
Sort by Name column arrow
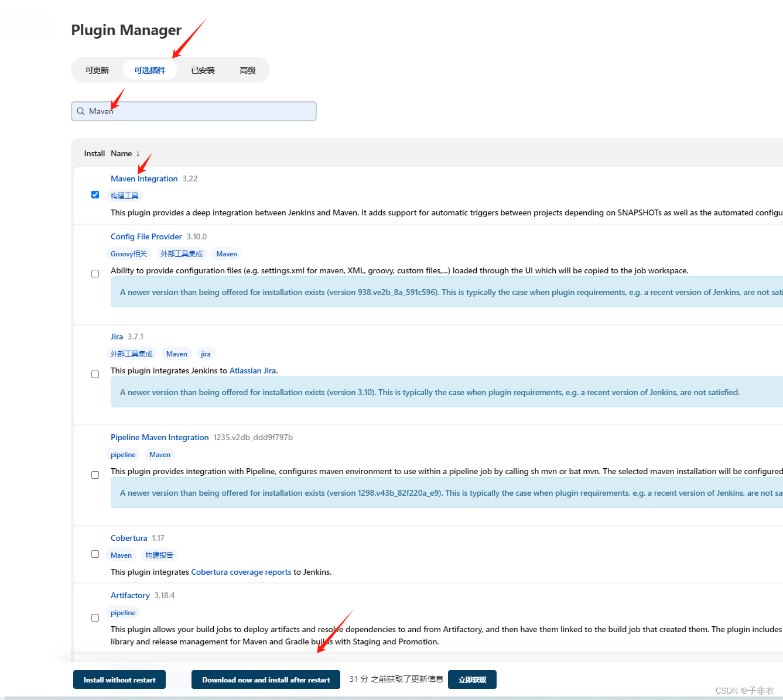tap(138, 153)
